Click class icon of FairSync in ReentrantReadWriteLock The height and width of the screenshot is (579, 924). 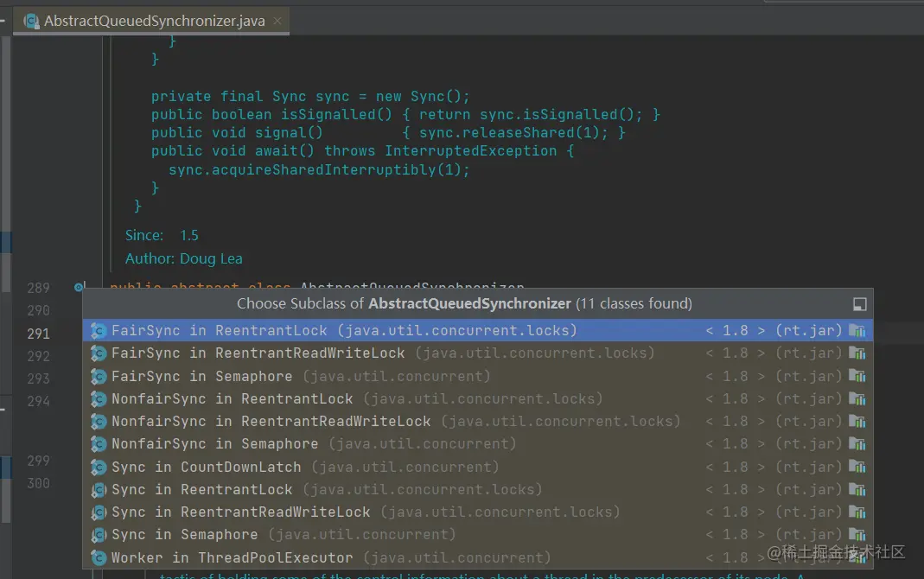pyautogui.click(x=98, y=353)
